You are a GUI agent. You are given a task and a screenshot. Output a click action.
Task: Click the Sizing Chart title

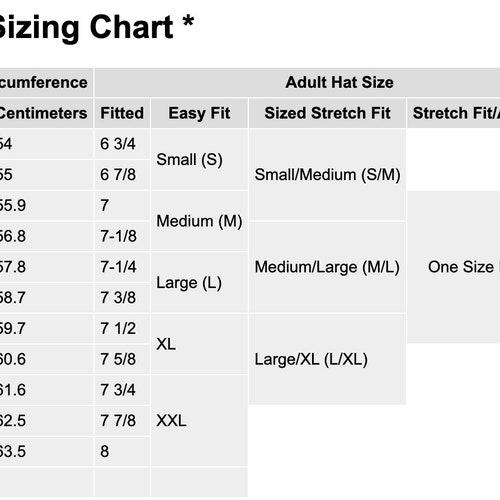95,27
